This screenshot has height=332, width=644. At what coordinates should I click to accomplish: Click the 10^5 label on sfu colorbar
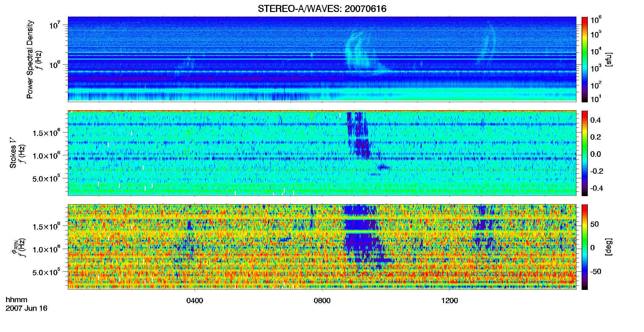pos(596,34)
